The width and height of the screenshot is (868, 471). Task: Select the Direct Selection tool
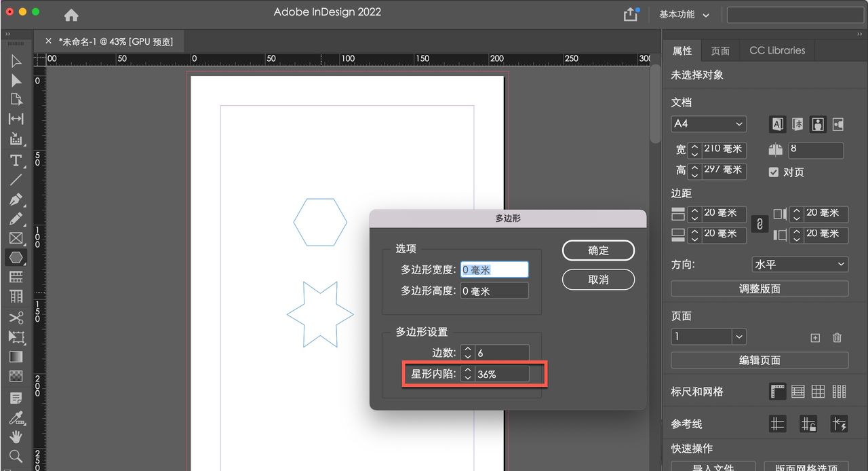point(16,81)
